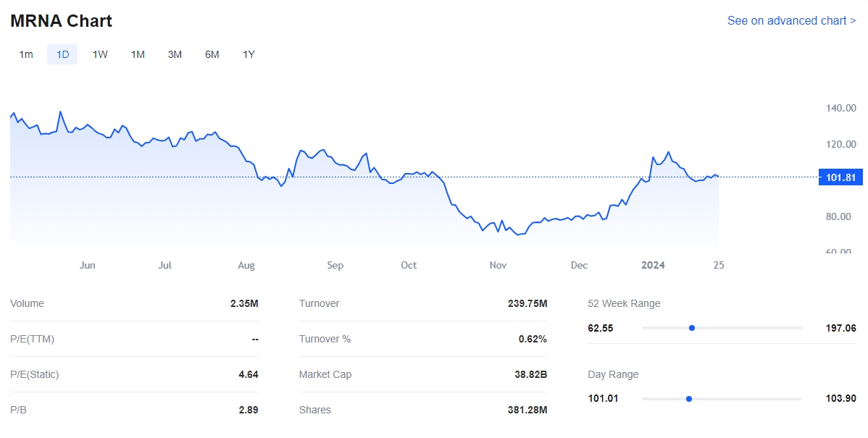Viewport: 868px width, 438px height.
Task: Click the 2024 label on time axis
Action: [x=653, y=265]
